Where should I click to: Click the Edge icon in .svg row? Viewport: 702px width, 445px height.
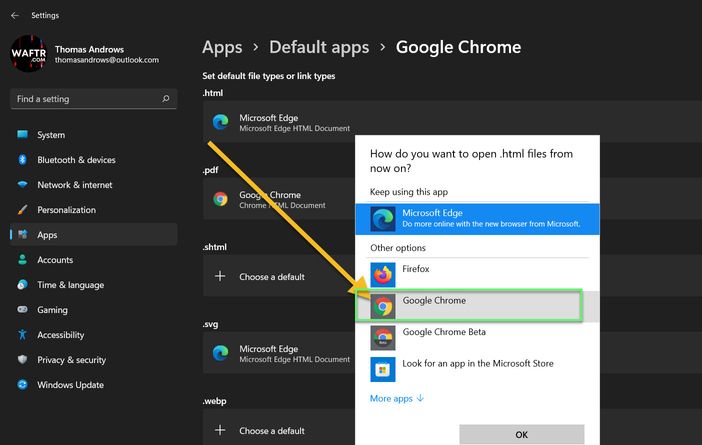(x=220, y=353)
